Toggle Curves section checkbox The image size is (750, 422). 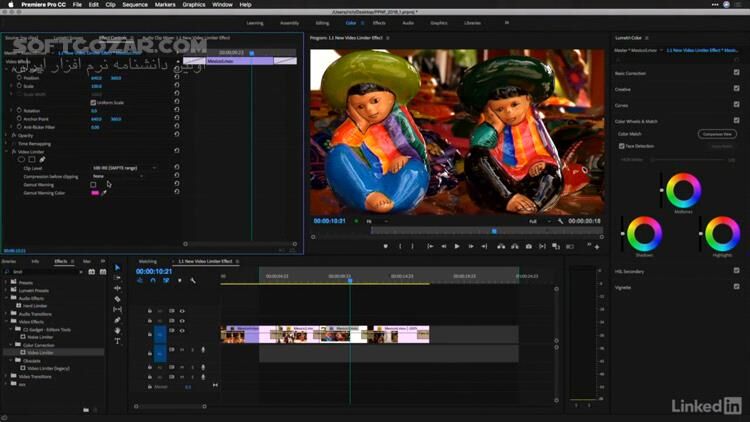coord(736,104)
